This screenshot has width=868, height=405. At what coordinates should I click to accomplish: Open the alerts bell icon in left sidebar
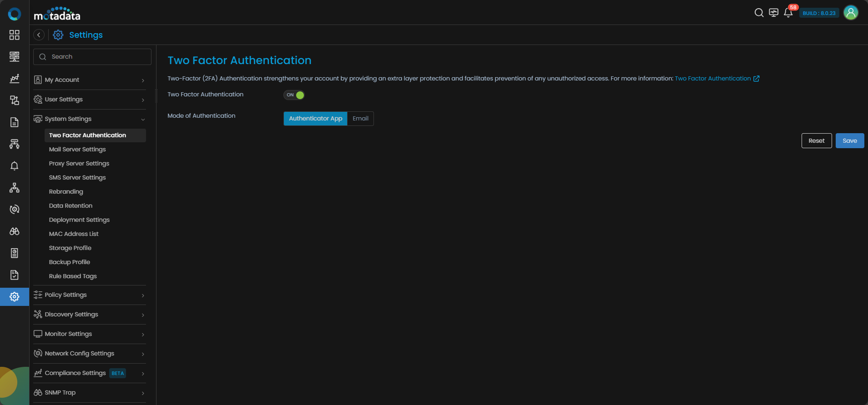(15, 166)
